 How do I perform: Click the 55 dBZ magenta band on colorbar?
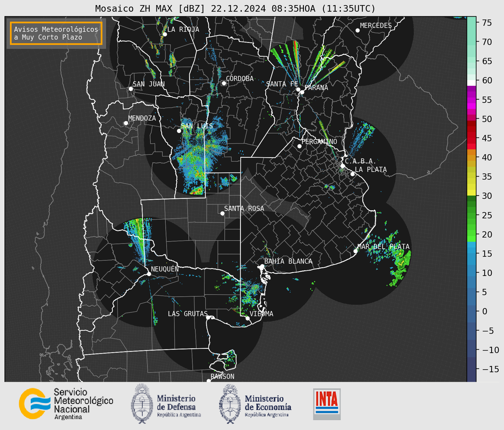tap(471, 100)
